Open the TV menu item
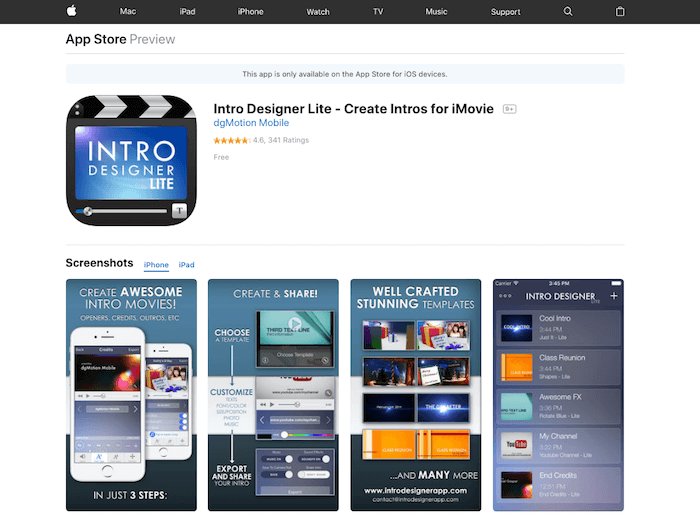 [x=378, y=12]
